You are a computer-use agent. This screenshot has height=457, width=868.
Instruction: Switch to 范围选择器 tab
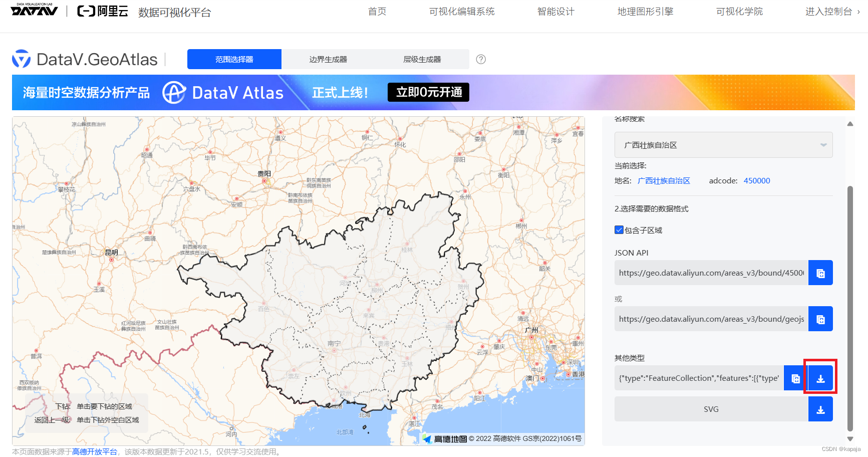234,59
